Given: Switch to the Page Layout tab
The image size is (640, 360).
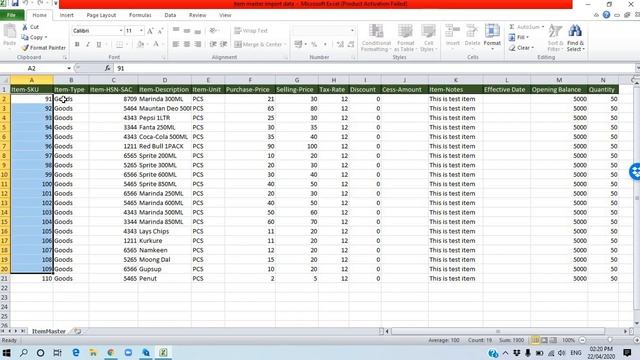Looking at the screenshot, I should click(101, 15).
